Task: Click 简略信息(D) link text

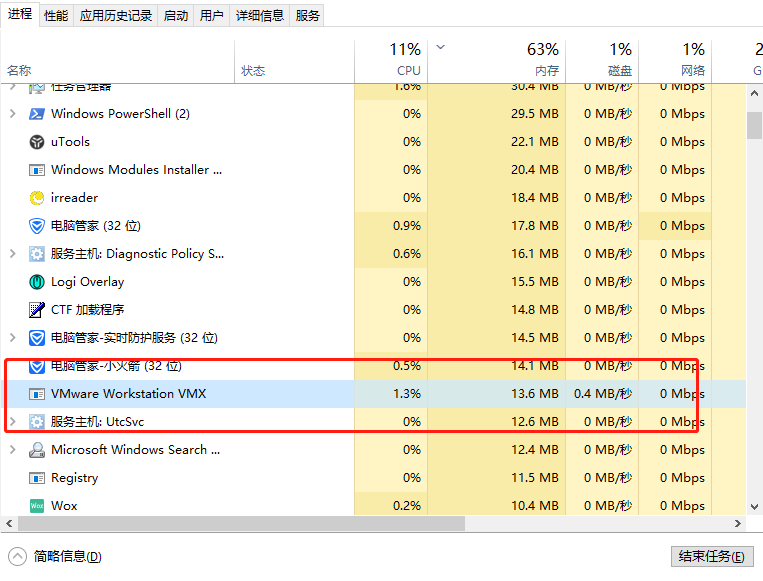Action: click(68, 557)
